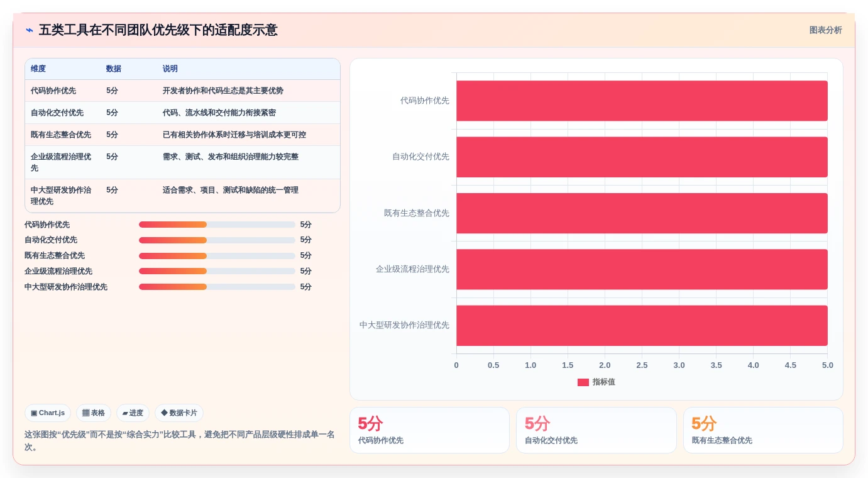Click the 代码协作优先 progress bar

pyautogui.click(x=217, y=225)
